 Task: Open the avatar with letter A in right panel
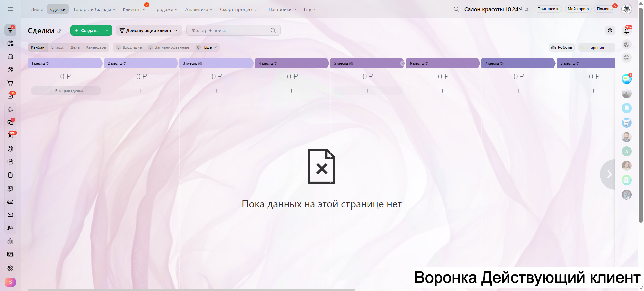[x=627, y=151]
